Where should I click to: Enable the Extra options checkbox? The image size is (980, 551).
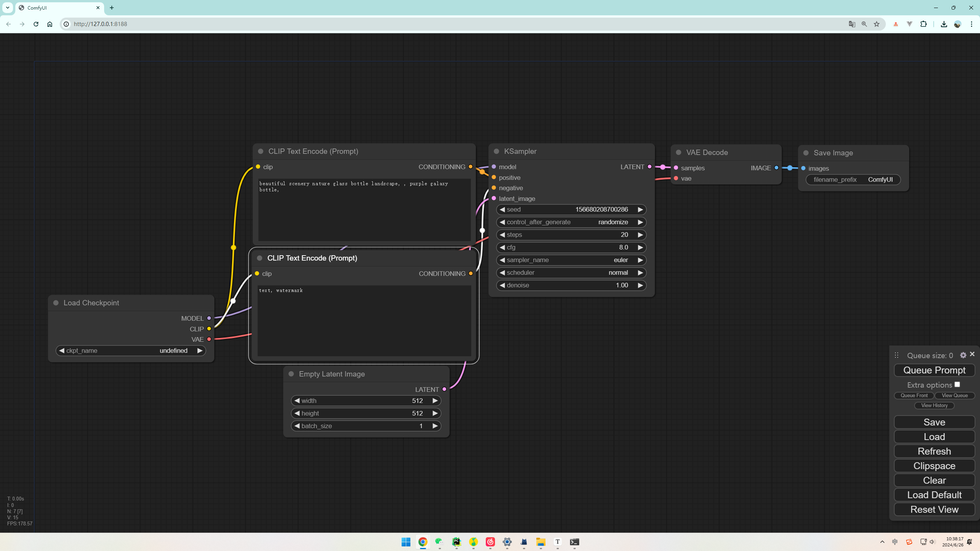(x=957, y=385)
